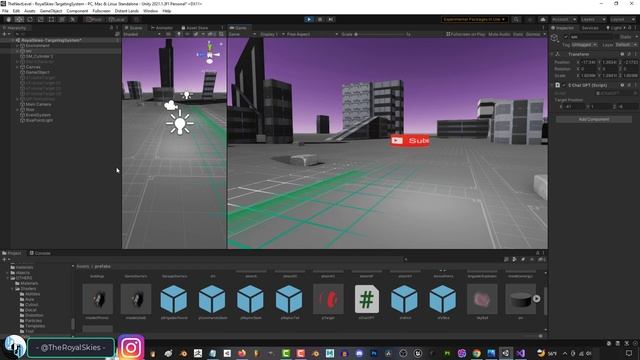The image size is (640, 360).
Task: Toggle Mute Audio in Game view
Action: coord(499,34)
